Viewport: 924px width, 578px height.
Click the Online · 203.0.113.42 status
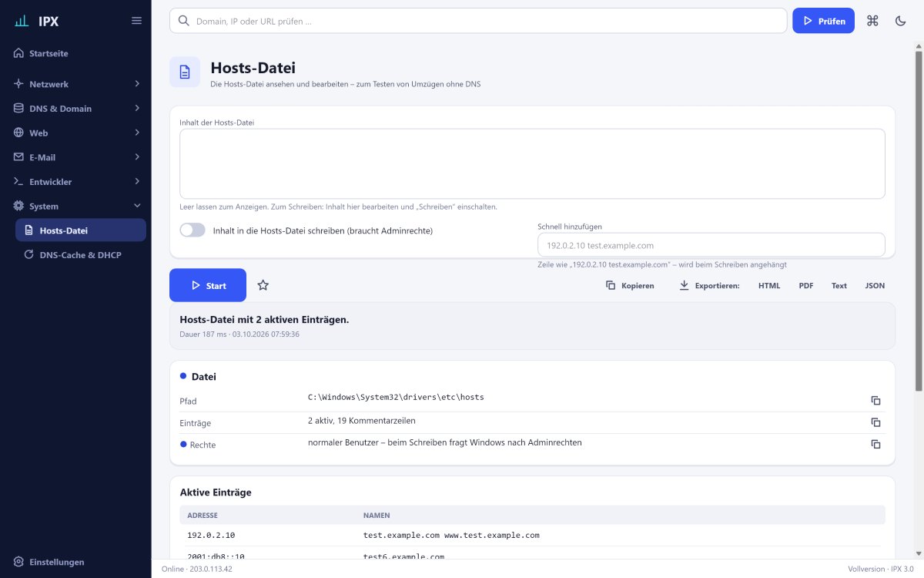[196, 569]
